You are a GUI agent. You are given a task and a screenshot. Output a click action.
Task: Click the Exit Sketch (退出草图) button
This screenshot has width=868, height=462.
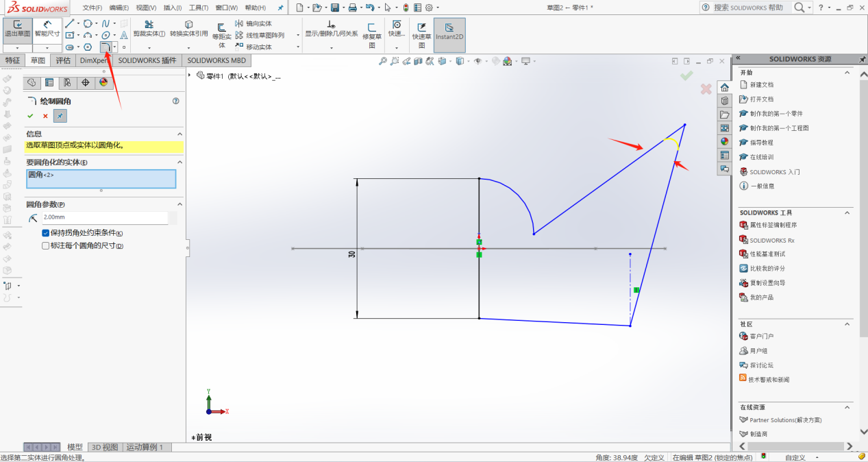click(17, 30)
